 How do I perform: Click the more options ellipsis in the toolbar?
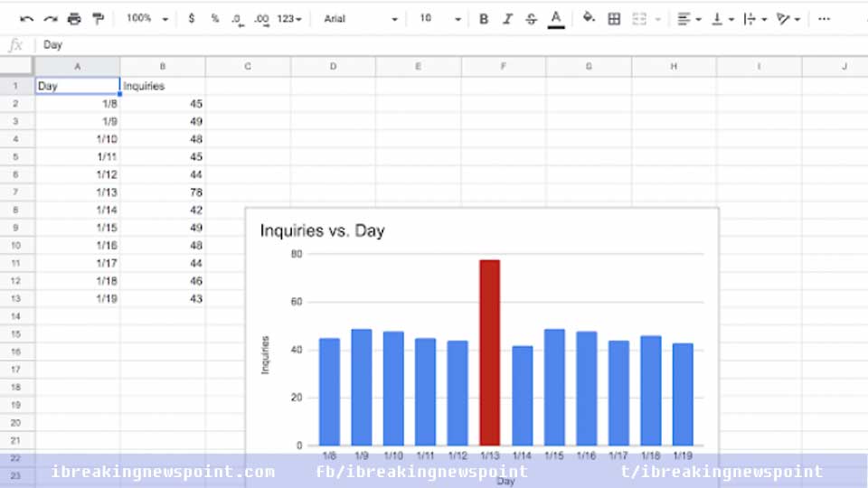coord(824,18)
